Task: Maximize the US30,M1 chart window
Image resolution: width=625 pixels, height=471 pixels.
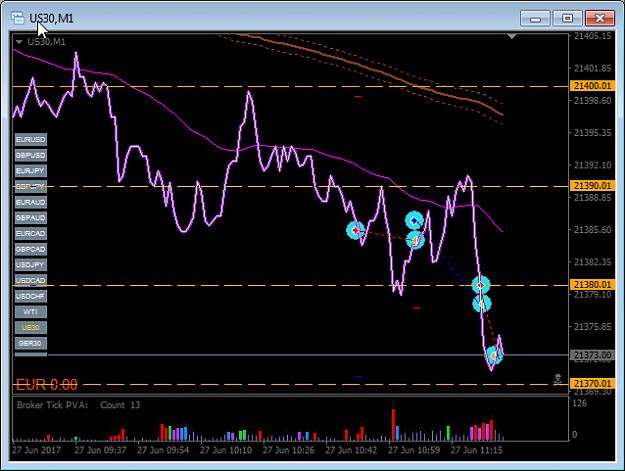Action: point(567,18)
